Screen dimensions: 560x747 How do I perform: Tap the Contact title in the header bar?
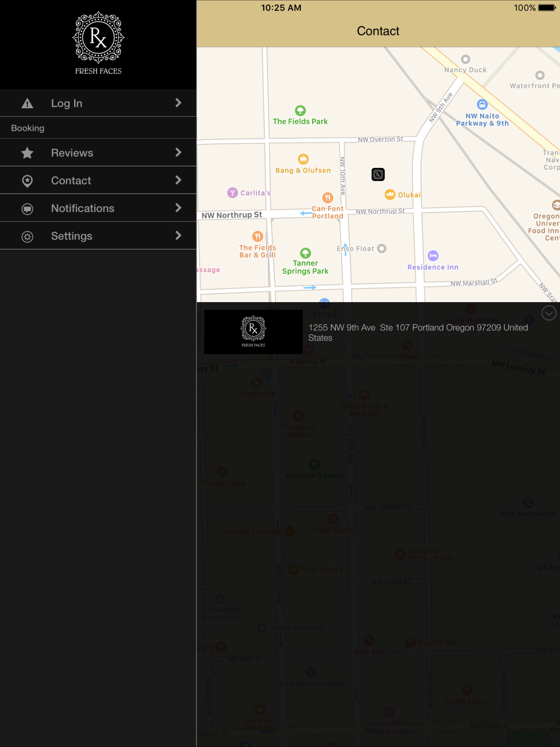[x=378, y=31]
